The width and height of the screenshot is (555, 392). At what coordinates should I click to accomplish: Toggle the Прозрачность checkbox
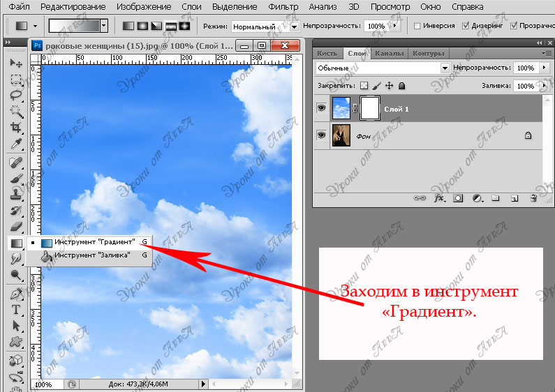514,26
